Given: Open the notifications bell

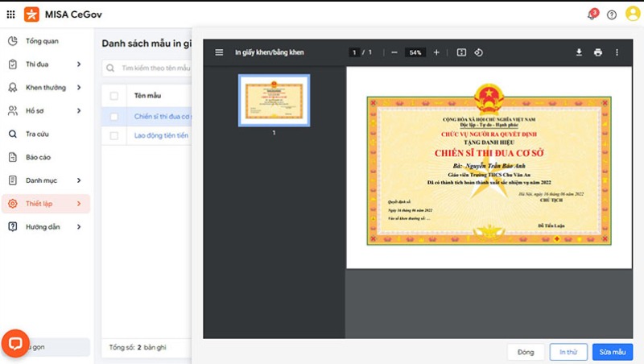Looking at the screenshot, I should click(x=591, y=14).
